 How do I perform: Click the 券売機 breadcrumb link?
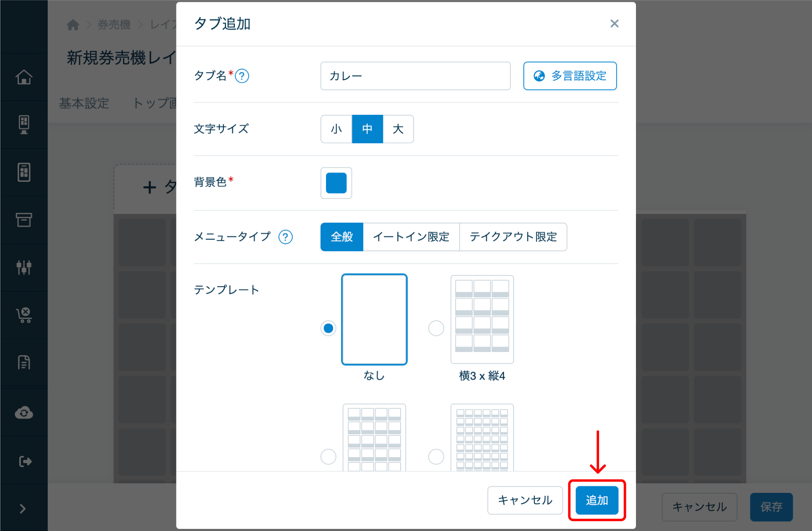click(x=114, y=25)
